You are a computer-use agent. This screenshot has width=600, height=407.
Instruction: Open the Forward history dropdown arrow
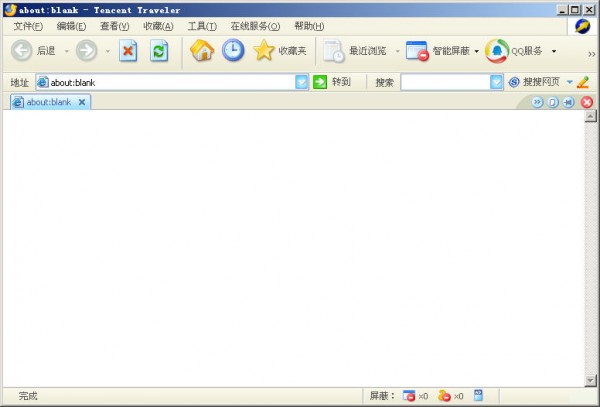108,51
